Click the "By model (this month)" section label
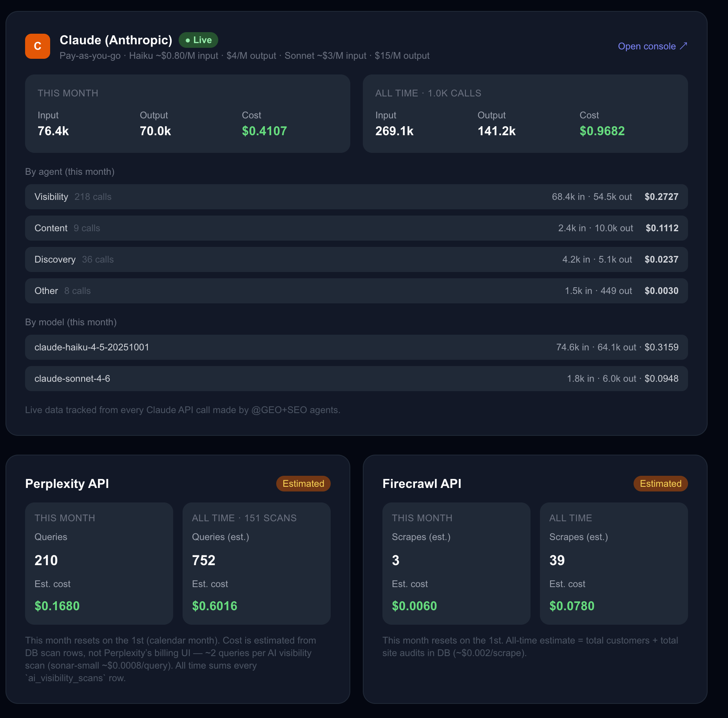This screenshot has height=718, width=728. tap(71, 322)
